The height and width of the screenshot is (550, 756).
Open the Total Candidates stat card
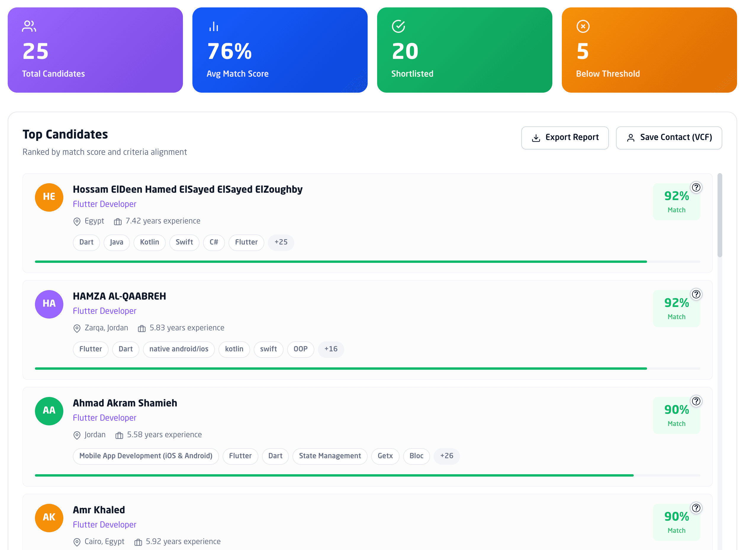(95, 50)
